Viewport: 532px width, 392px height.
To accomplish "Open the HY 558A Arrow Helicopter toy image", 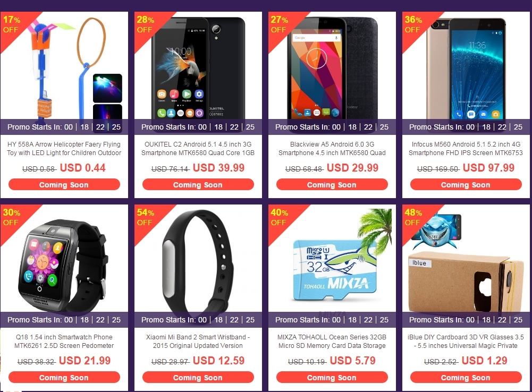I will coord(64,65).
